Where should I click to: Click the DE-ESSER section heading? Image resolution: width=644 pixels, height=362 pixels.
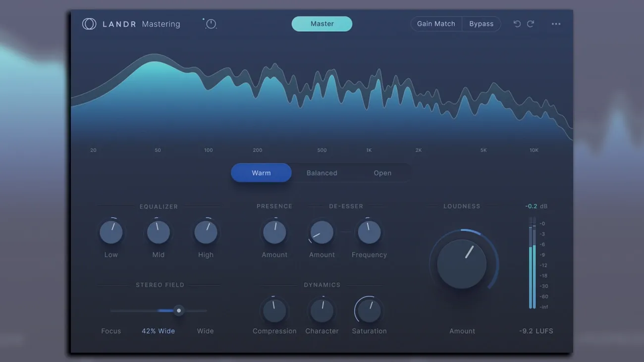pyautogui.click(x=346, y=206)
